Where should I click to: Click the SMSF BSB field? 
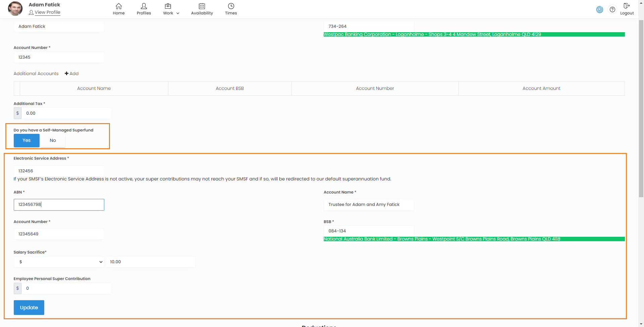[368, 231]
